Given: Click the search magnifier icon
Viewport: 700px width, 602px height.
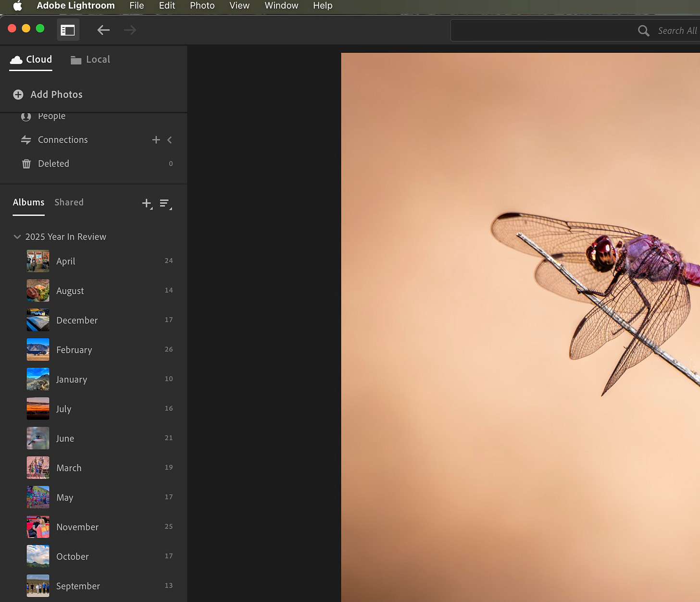Looking at the screenshot, I should point(643,31).
